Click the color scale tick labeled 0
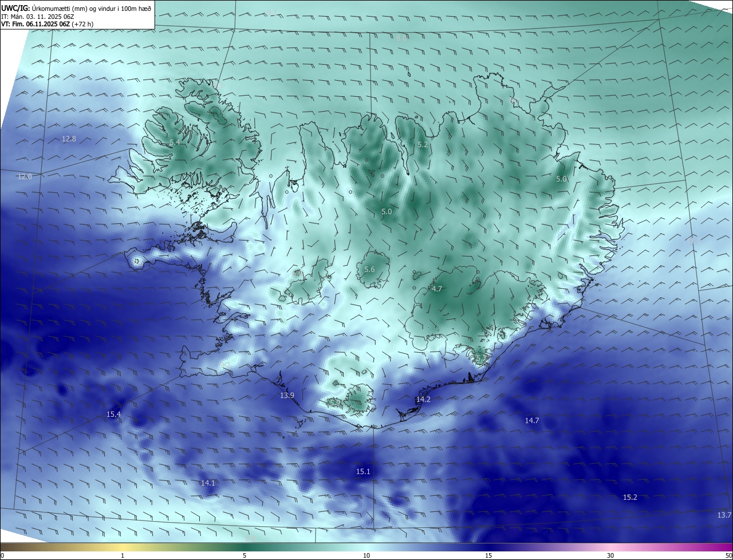The width and height of the screenshot is (733, 560). 2,555
